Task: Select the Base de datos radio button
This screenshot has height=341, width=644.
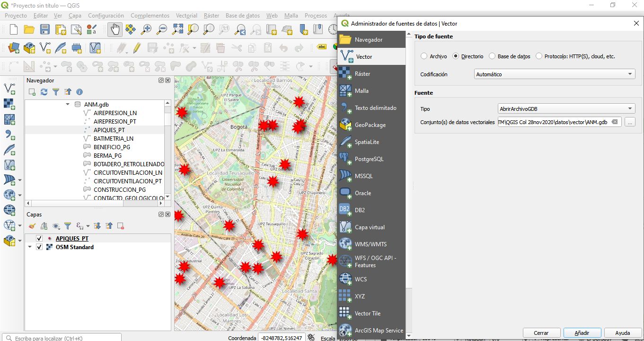Action: point(492,56)
